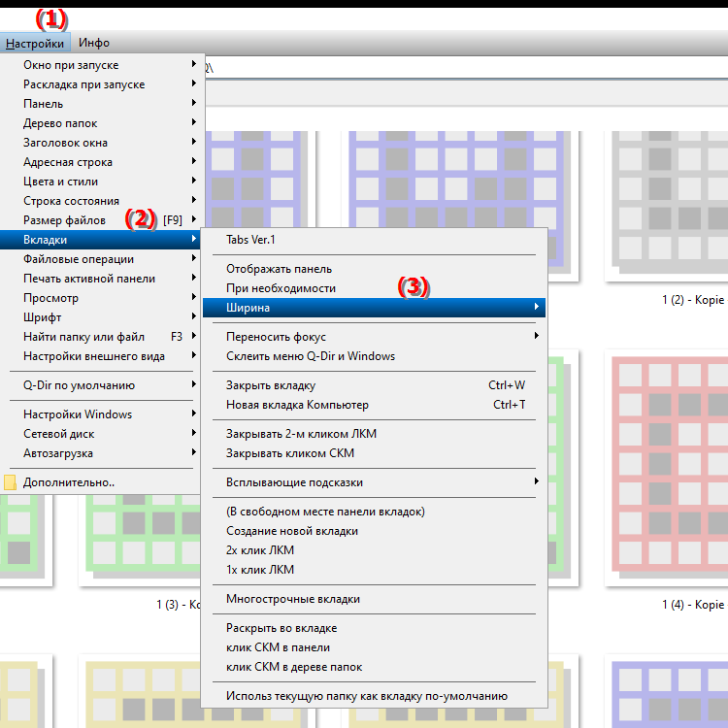Viewport: 728px width, 728px height.
Task: Select the Шрифт menu entry
Action: click(101, 317)
